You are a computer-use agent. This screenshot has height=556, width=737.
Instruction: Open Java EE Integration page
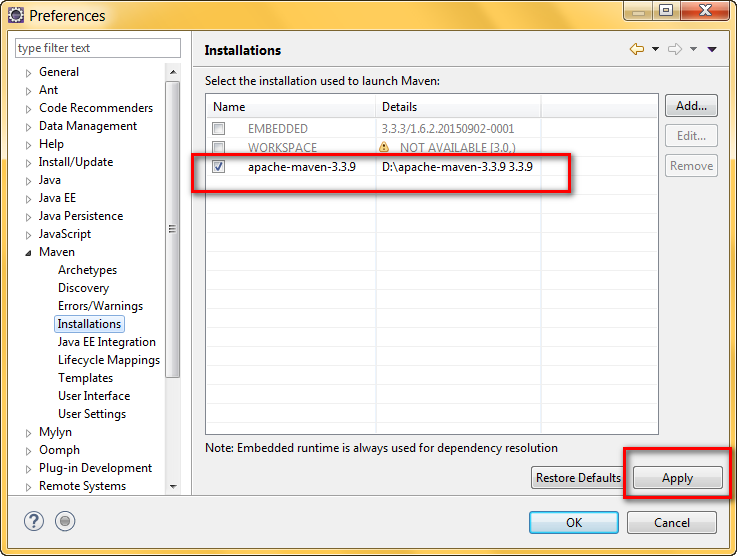pyautogui.click(x=107, y=342)
